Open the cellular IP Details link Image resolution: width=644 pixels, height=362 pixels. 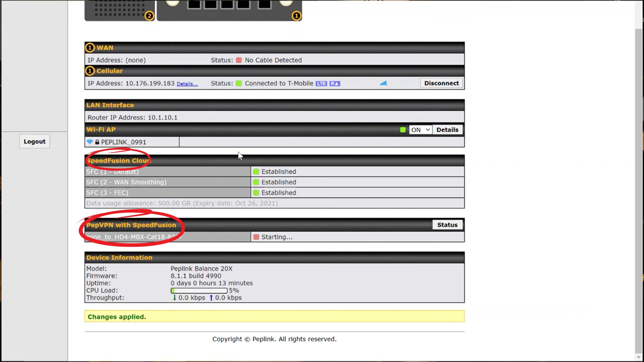click(x=187, y=84)
